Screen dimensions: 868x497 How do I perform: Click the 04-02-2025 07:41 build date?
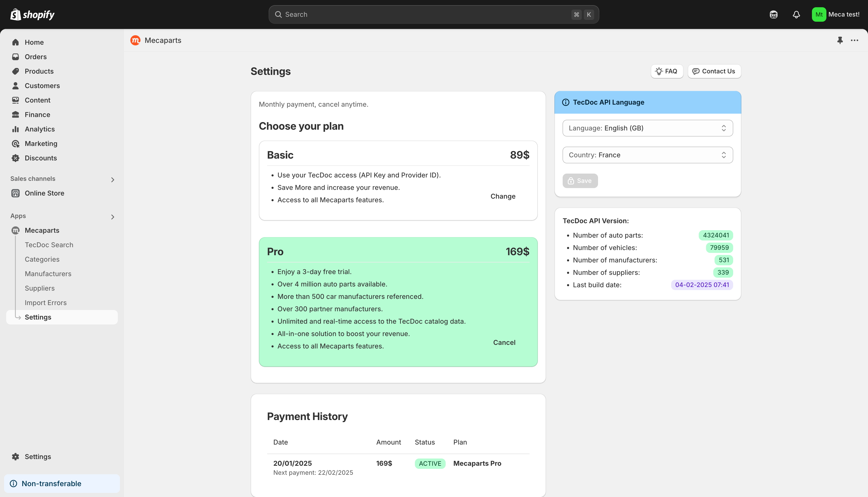pos(702,285)
